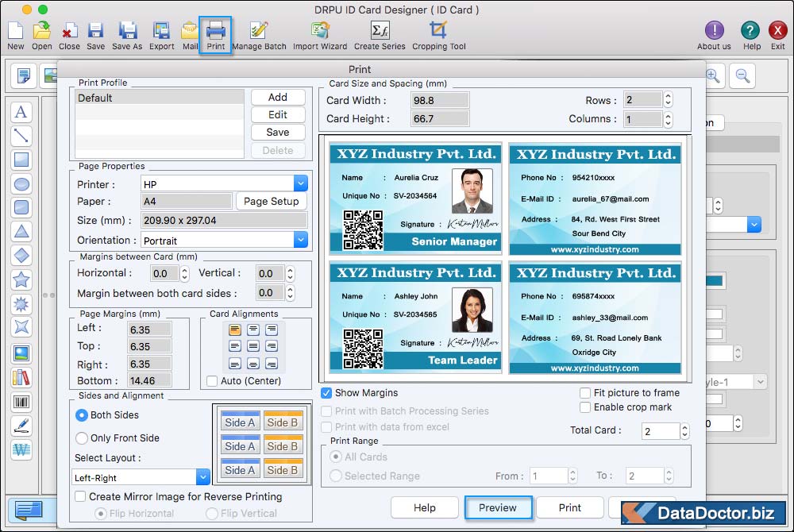794x532 pixels.
Task: Check Print with data from excel
Action: click(x=326, y=426)
